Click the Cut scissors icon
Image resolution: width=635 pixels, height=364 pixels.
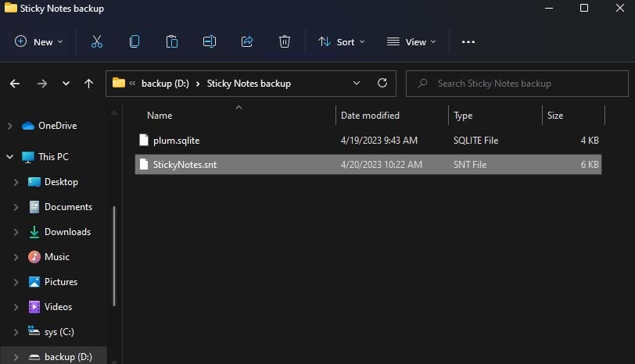pos(97,41)
